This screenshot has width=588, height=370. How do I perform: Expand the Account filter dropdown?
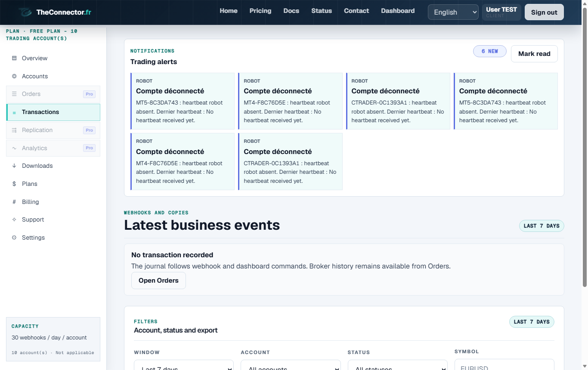[291, 366]
